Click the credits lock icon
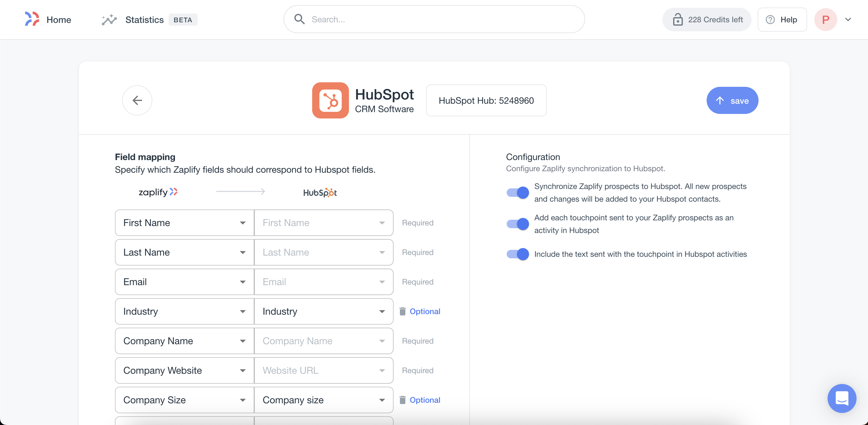 (x=677, y=20)
